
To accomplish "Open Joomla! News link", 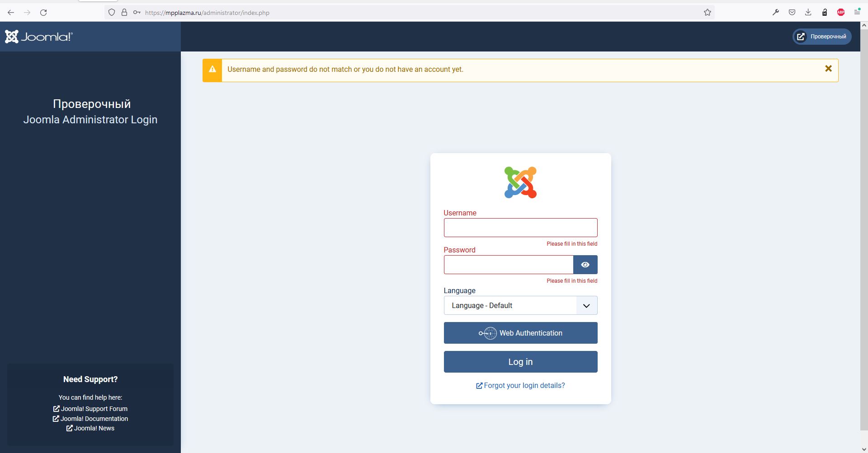I will 90,428.
